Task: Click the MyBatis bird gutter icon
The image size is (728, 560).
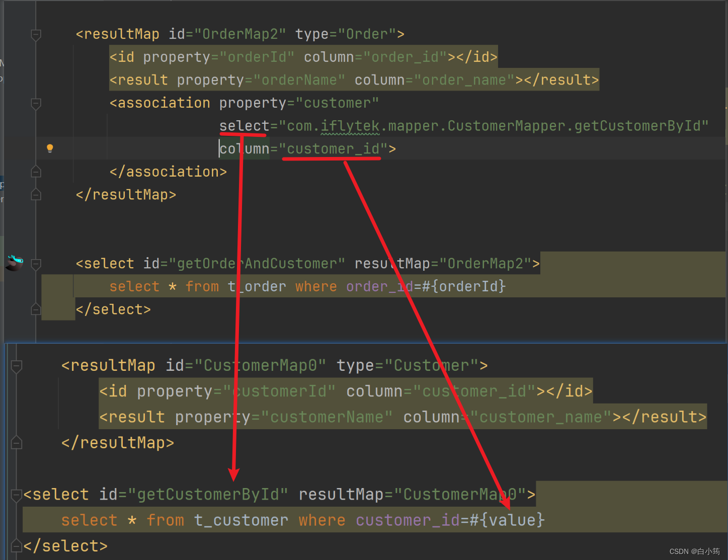Action: 14,262
